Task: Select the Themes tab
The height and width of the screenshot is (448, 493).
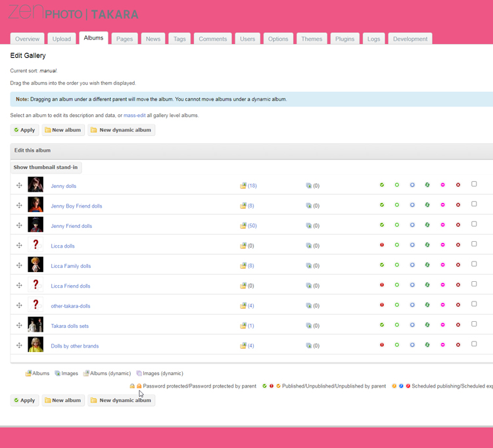Action: (x=312, y=39)
